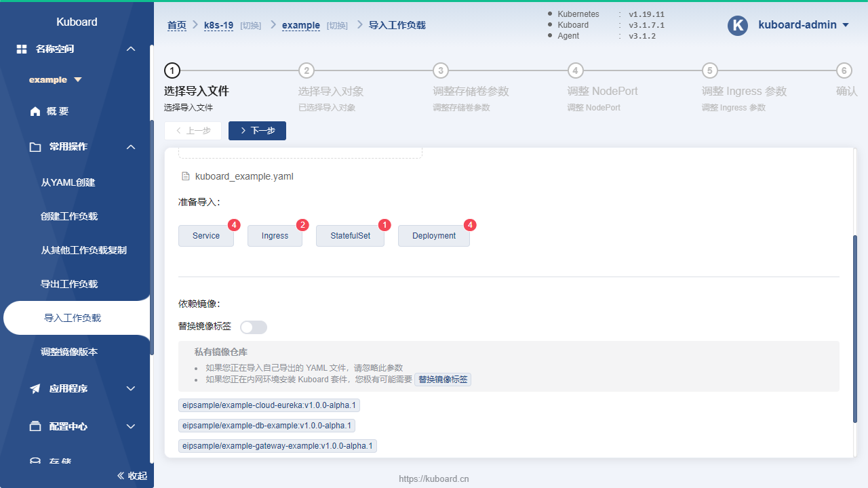The height and width of the screenshot is (488, 868).
Task: Click the red badge 1 on StatefulSet
Action: [384, 225]
